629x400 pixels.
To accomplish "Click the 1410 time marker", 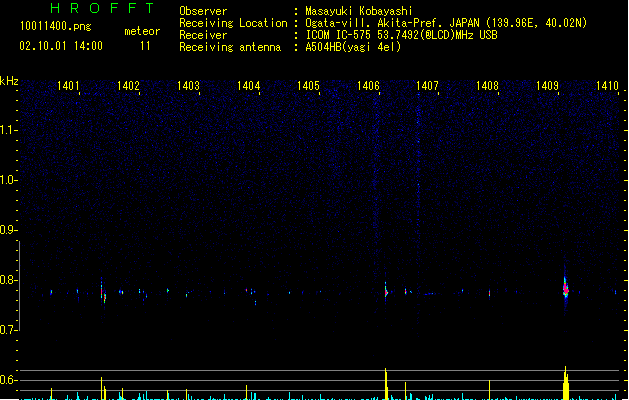I will pyautogui.click(x=607, y=86).
